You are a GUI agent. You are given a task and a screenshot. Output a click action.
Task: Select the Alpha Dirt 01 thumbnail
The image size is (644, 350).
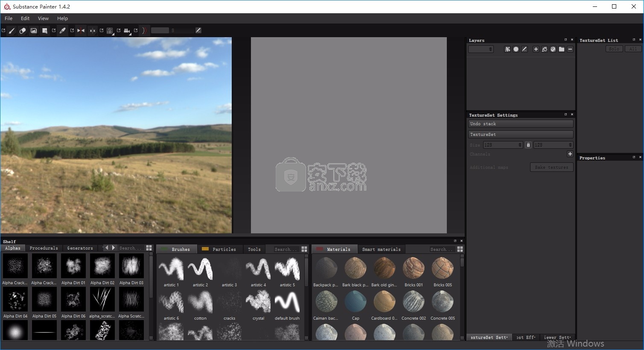click(x=73, y=269)
